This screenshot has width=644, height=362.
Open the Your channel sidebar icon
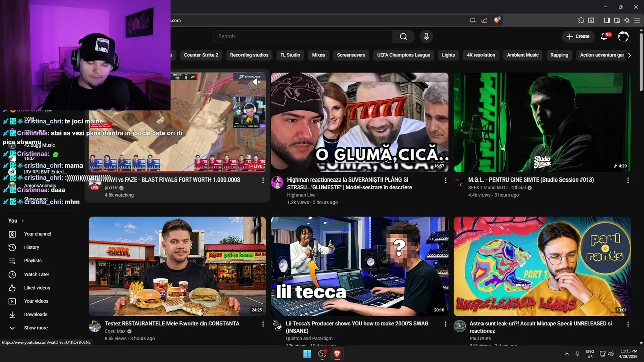tap(12, 234)
